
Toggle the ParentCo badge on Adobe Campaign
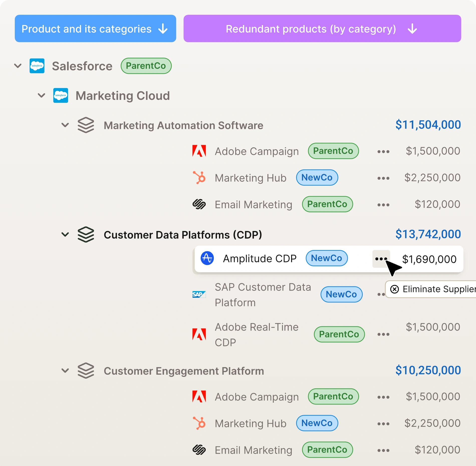coord(333,151)
